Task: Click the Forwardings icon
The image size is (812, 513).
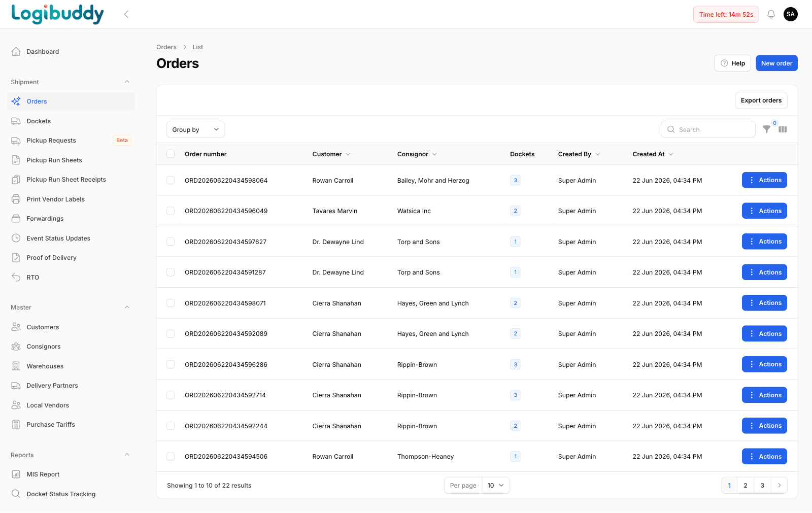Action: (x=16, y=219)
